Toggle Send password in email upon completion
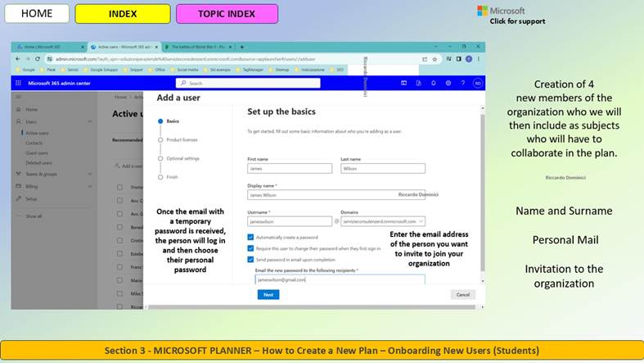 250,260
